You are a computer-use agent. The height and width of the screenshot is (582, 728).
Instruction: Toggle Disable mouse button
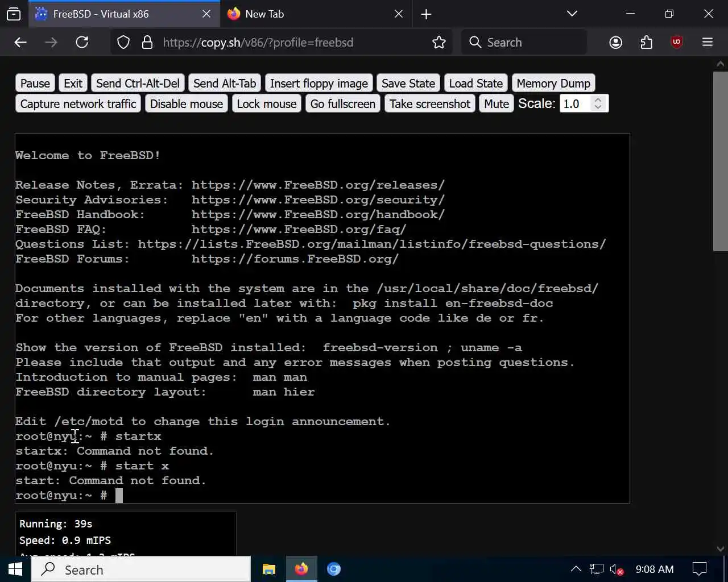(x=187, y=104)
